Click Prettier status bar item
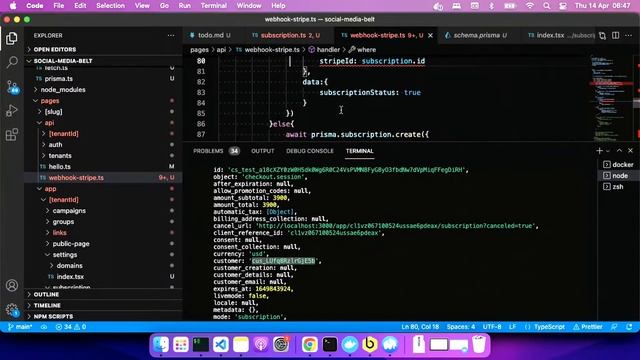Screen dimensions: 640x360 pos(588,327)
